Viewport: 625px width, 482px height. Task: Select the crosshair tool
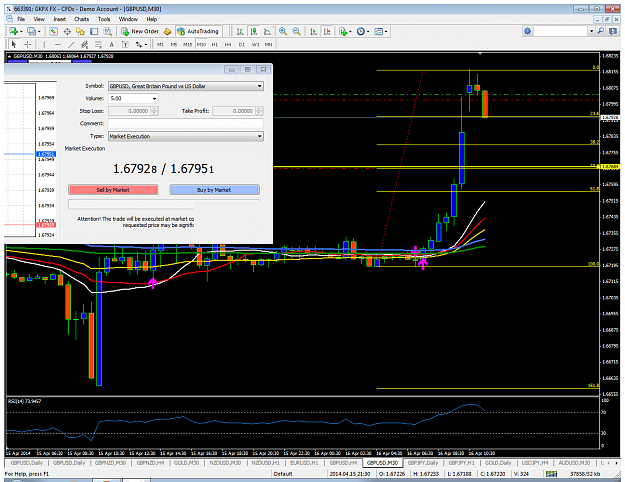pyautogui.click(x=28, y=44)
